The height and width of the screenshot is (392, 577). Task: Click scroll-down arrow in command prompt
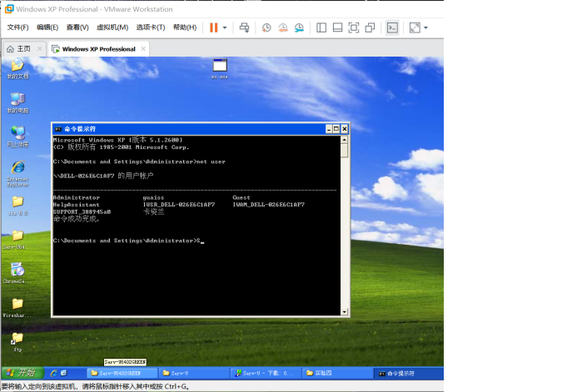click(x=344, y=312)
